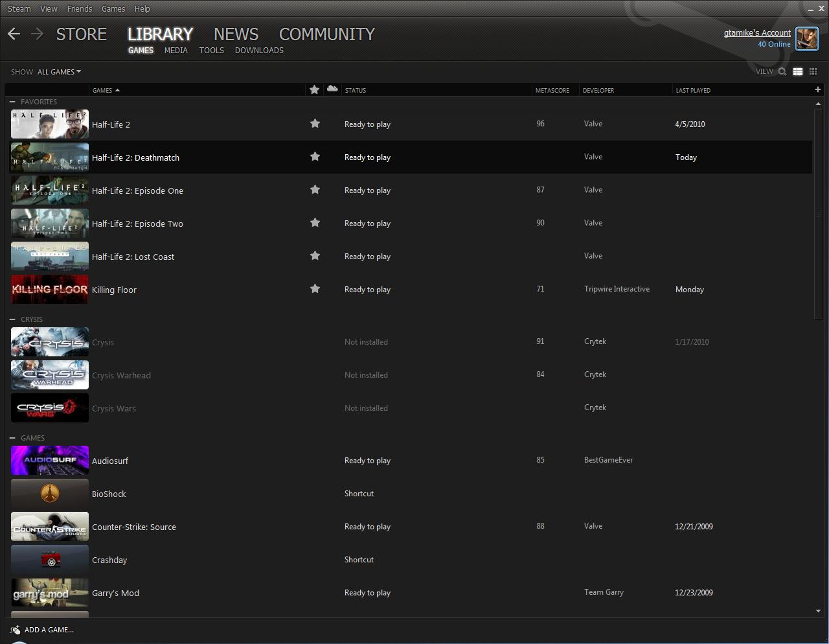Screen dimensions: 829x644
Task: Click the forward navigation arrow
Action: [x=37, y=34]
